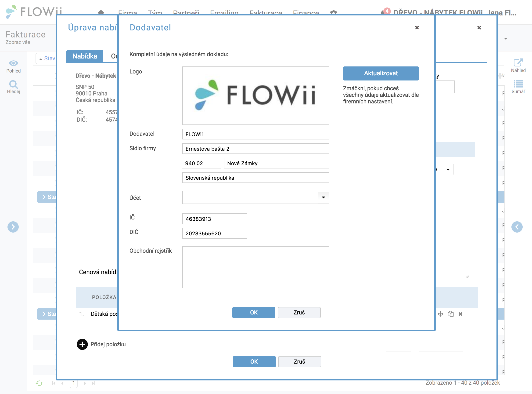Close the Dodavatel dialog
The height and width of the screenshot is (394, 532).
click(417, 28)
